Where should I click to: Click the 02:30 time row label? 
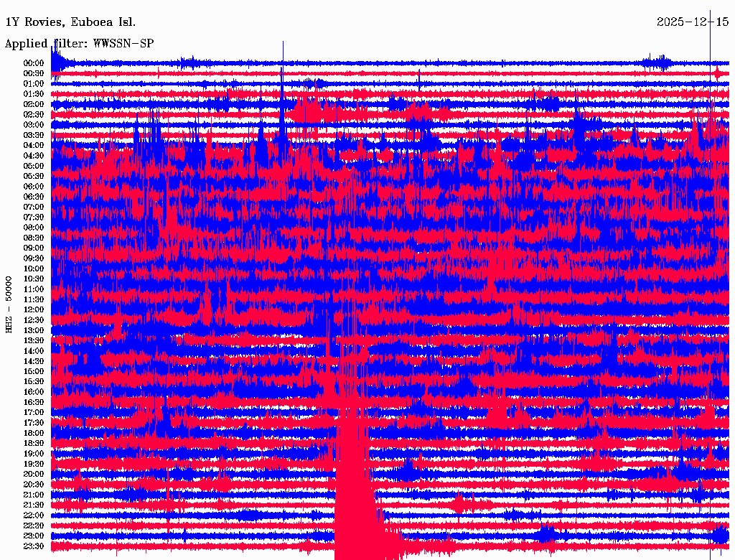(33, 114)
